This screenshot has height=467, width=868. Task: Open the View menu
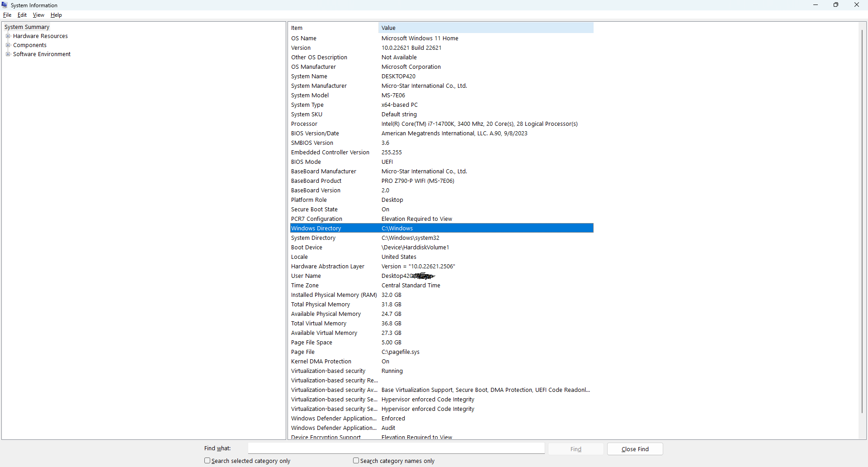[x=38, y=15]
